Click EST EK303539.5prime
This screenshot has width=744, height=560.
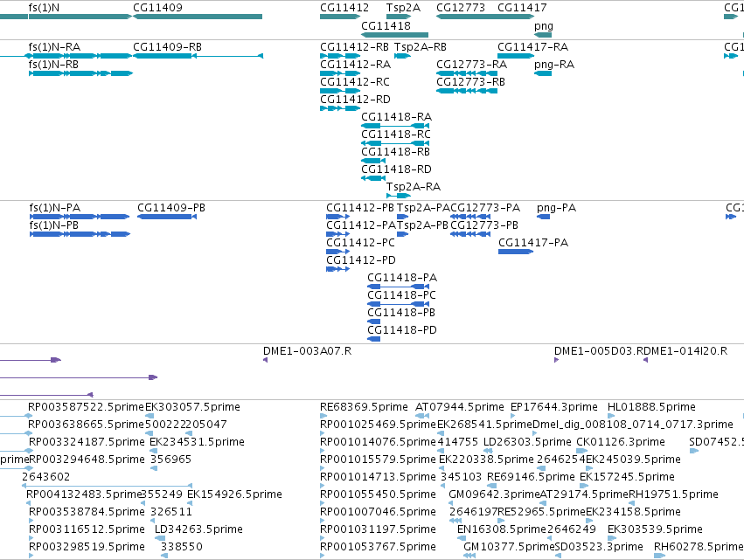656,529
